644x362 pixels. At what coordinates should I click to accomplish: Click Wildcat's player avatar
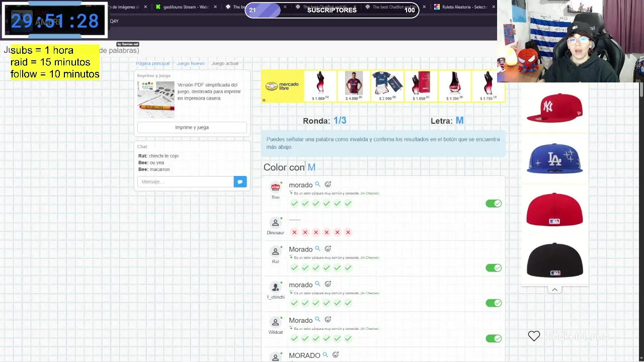275,322
